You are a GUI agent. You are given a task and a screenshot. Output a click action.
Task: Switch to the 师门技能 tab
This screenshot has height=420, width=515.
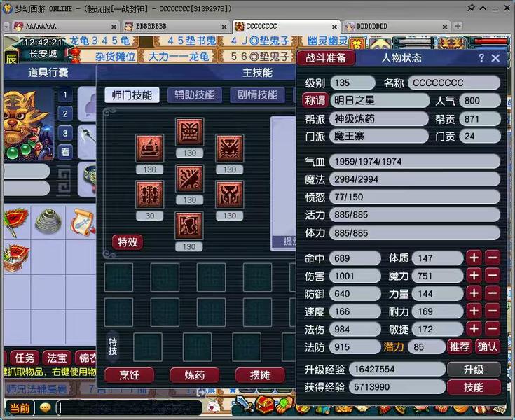click(x=132, y=95)
